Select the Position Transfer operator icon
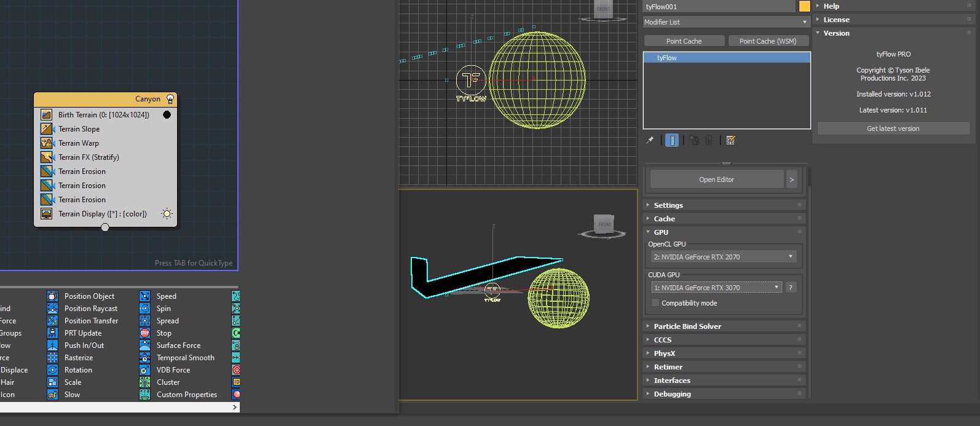This screenshot has height=426, width=980. 53,321
